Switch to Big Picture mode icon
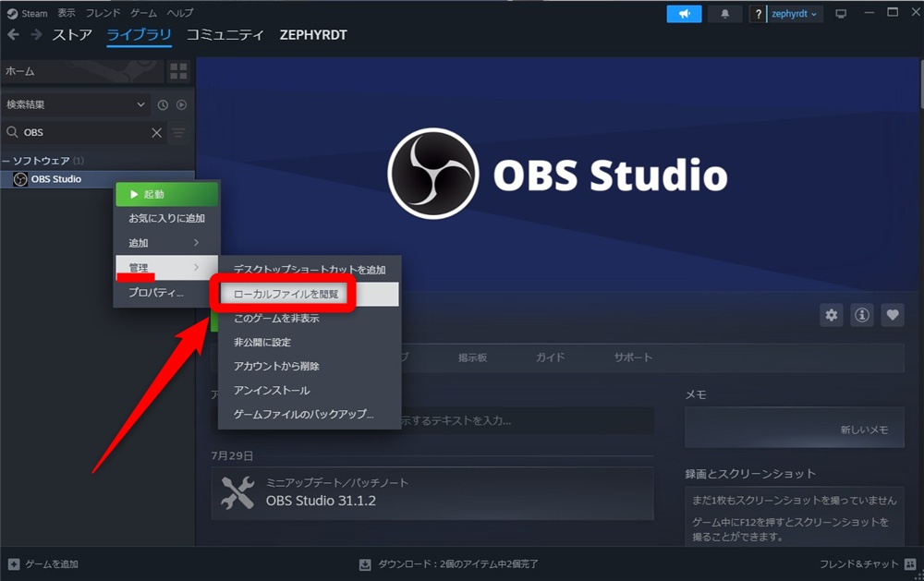This screenshot has height=581, width=924. click(841, 14)
